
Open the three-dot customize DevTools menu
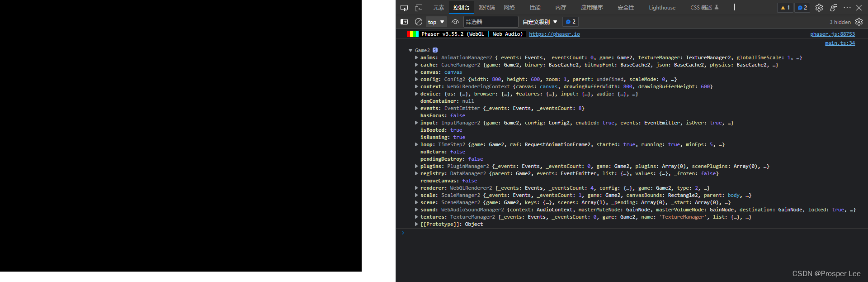tap(847, 8)
